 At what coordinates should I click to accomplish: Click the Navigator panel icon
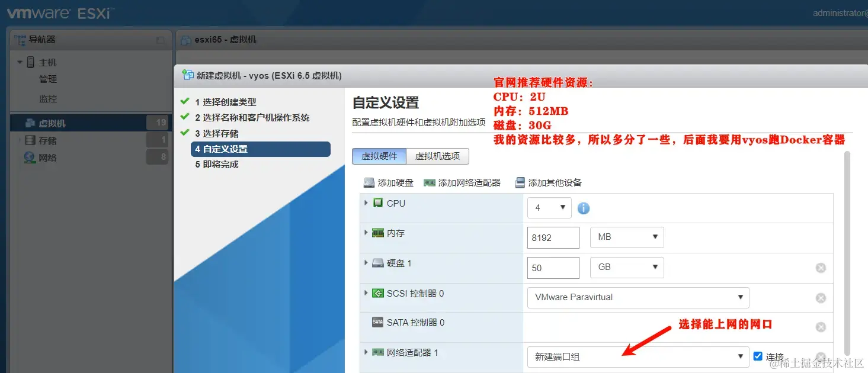pos(20,40)
